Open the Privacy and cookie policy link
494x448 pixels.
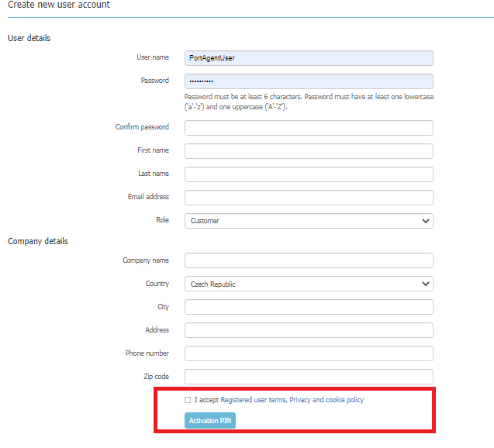[326, 400]
